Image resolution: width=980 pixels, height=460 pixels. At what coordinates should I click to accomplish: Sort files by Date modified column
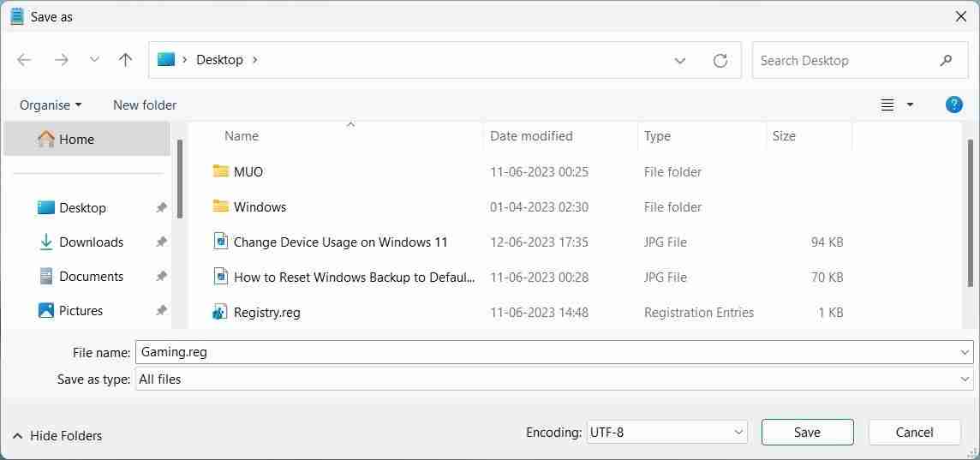[x=531, y=135]
